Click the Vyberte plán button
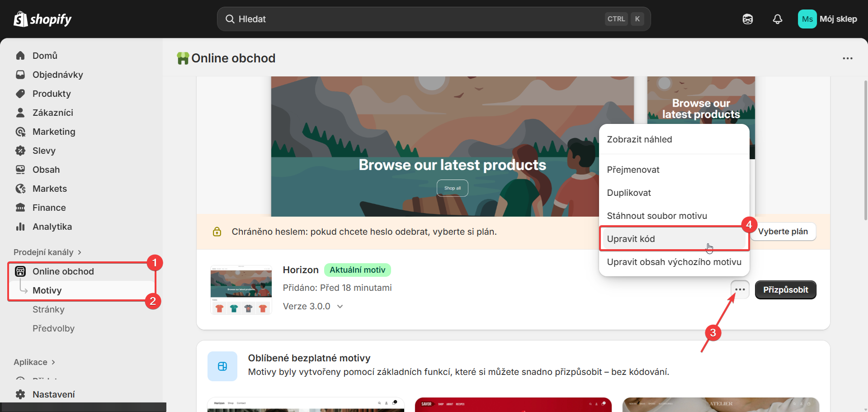Screen dimensions: 868x412 click(x=783, y=231)
